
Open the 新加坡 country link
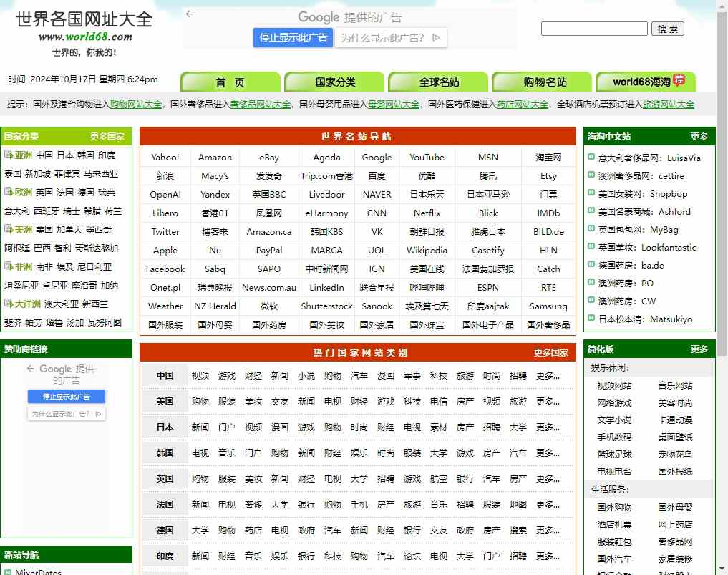[37, 173]
